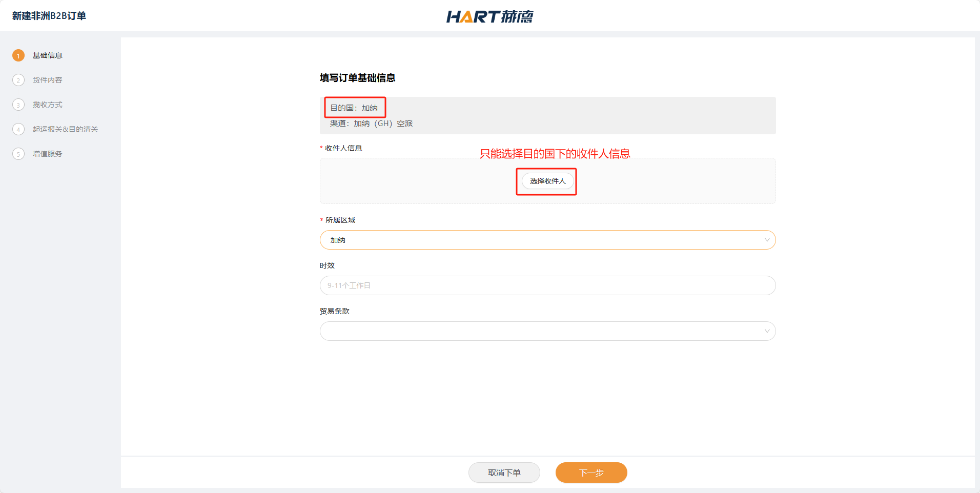Open the 货件内容 step label

48,80
